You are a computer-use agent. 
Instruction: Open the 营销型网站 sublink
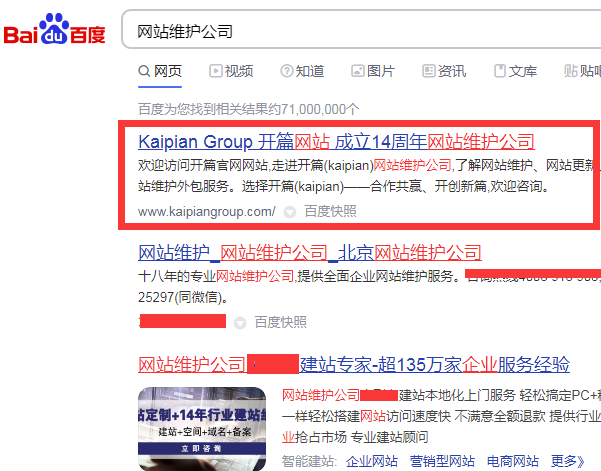tap(442, 461)
